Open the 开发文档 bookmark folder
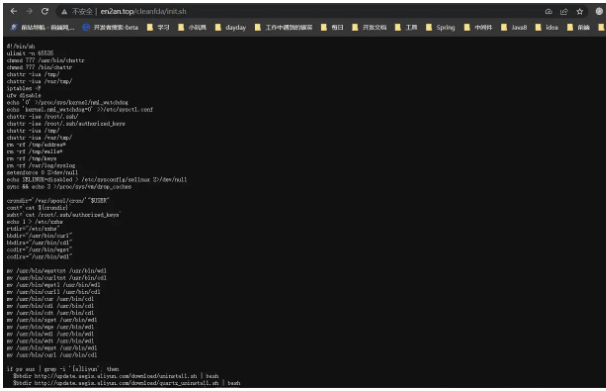The height and width of the screenshot is (391, 606). point(369,27)
